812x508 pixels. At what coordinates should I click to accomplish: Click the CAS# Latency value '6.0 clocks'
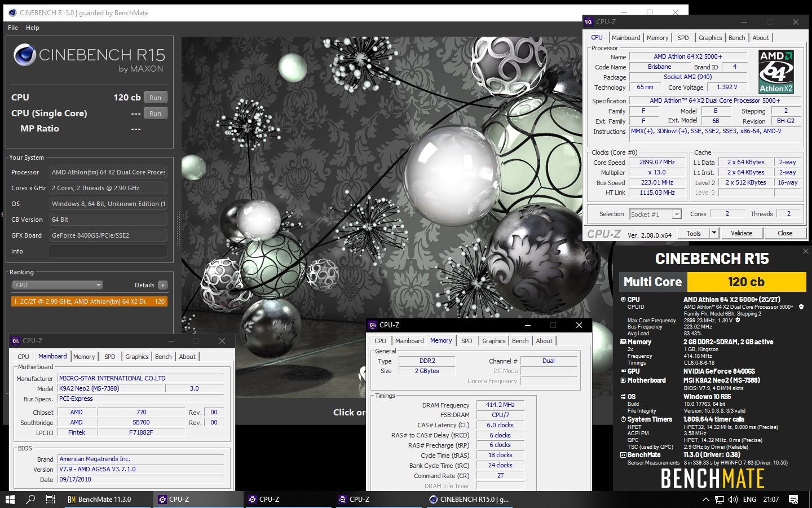(501, 426)
